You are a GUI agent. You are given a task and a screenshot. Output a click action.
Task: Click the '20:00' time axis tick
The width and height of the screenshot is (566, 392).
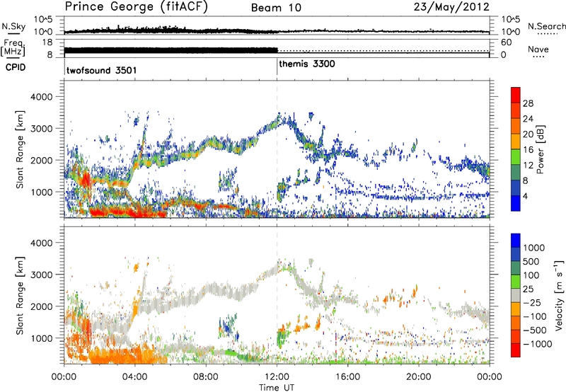419,377
